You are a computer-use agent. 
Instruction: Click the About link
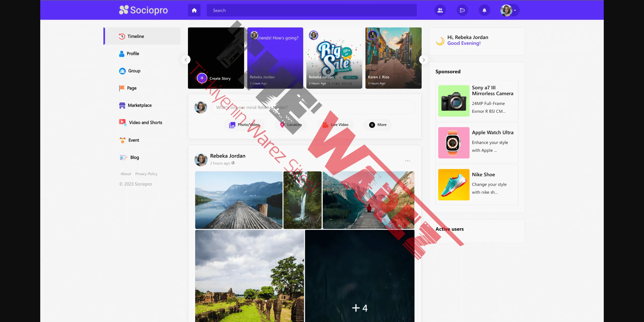tap(126, 174)
